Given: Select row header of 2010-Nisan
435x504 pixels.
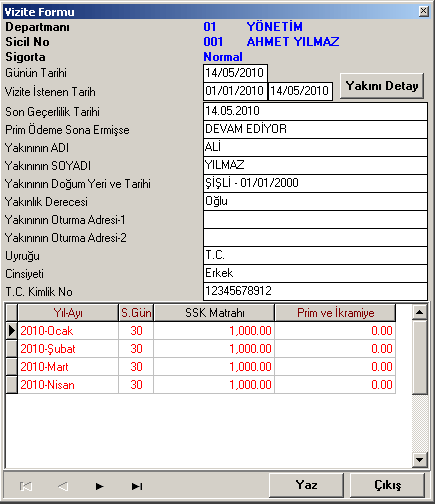Looking at the screenshot, I should pos(12,385).
